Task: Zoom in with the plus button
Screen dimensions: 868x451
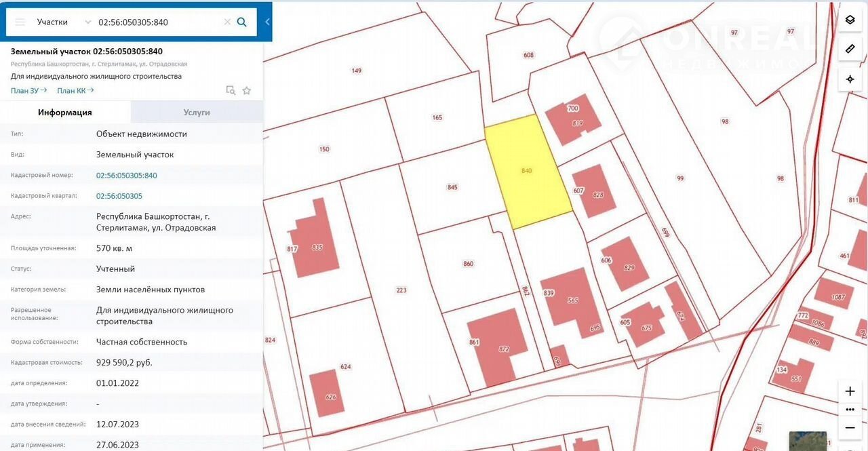Action: pyautogui.click(x=850, y=391)
